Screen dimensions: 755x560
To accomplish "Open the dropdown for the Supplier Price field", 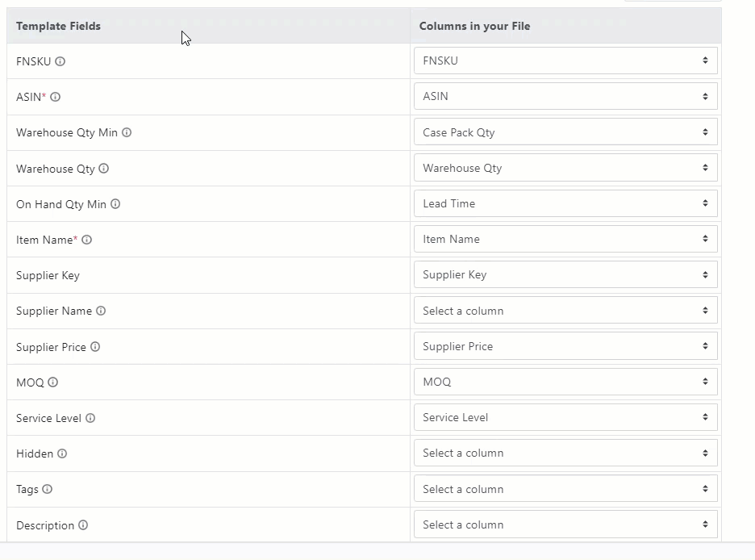I will click(565, 346).
